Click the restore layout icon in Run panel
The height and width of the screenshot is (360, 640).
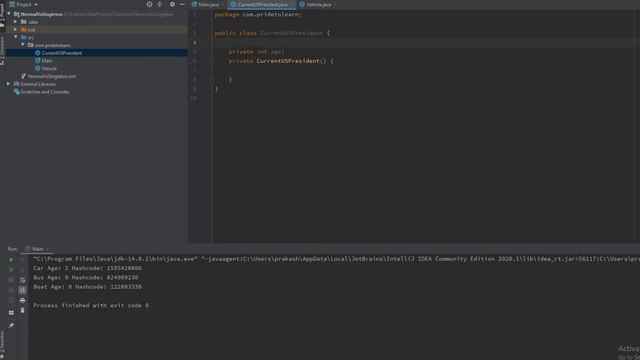pyautogui.click(x=11, y=313)
